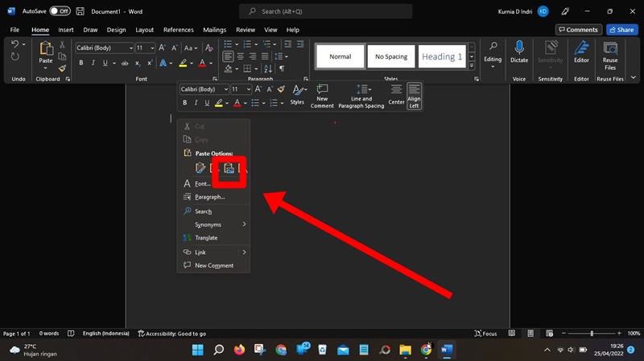Click the zoom slider handle in status bar
Image resolution: width=644 pixels, height=361 pixels.
click(592, 334)
